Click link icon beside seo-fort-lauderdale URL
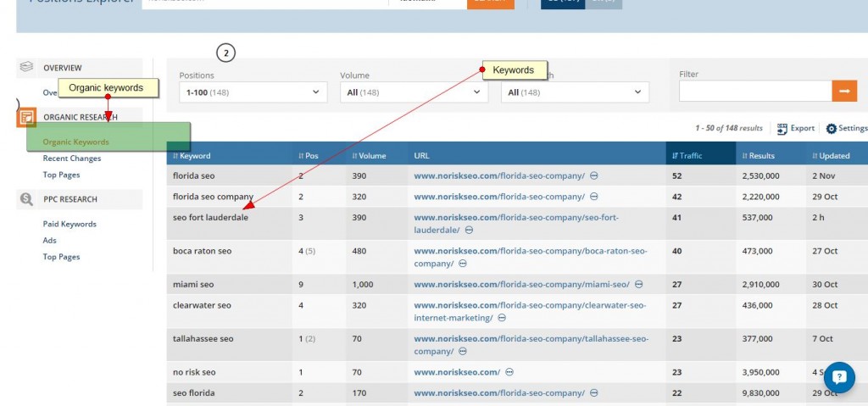This screenshot has height=406, width=868. click(469, 230)
